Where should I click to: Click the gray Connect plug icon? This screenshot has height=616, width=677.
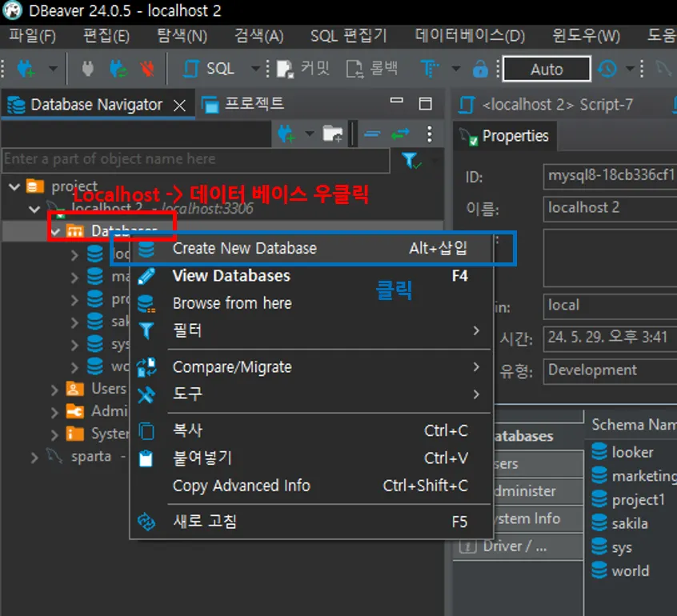coord(88,68)
